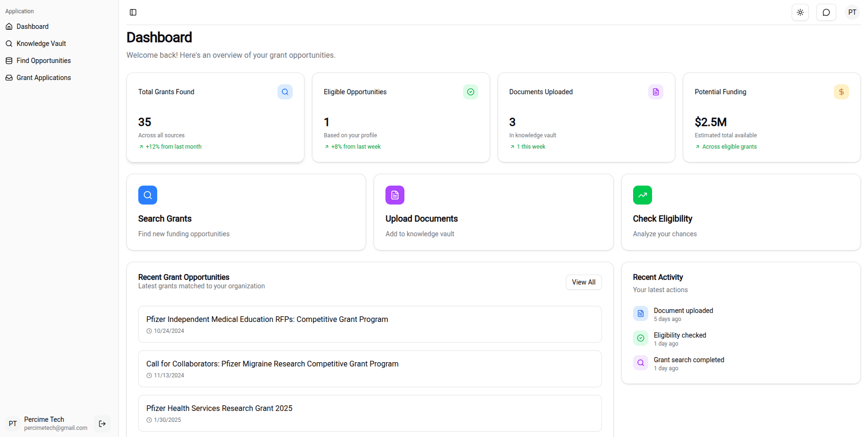Select Dashboard in the left sidebar

coord(32,26)
